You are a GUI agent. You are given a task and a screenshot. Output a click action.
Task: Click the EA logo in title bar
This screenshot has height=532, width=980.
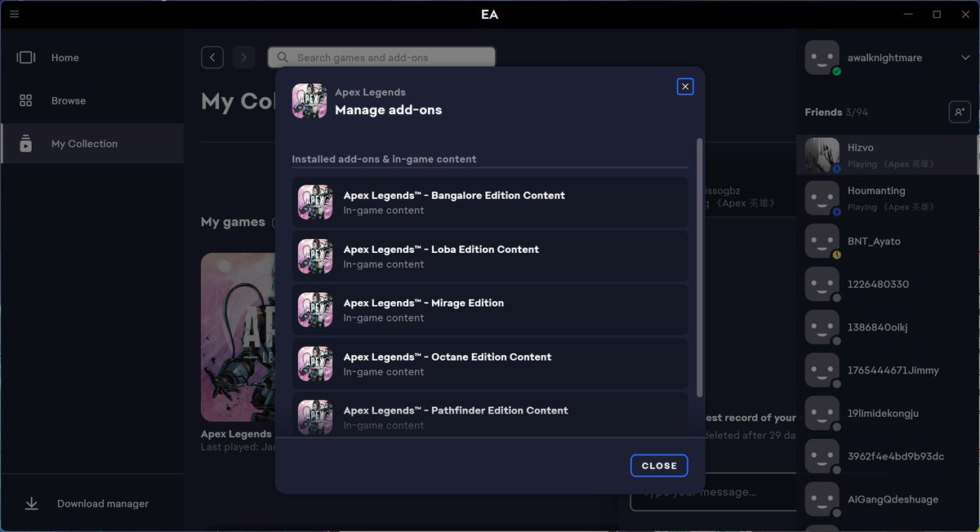tap(490, 14)
